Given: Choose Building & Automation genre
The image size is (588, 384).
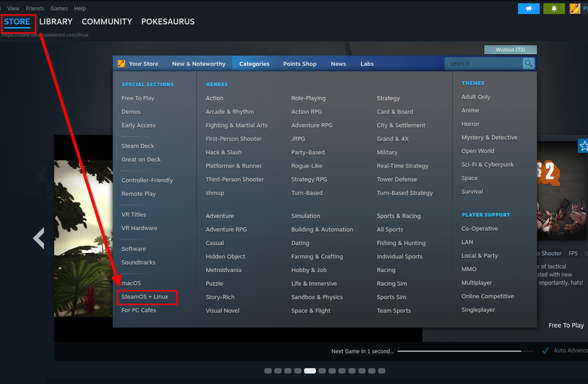Looking at the screenshot, I should (x=322, y=229).
